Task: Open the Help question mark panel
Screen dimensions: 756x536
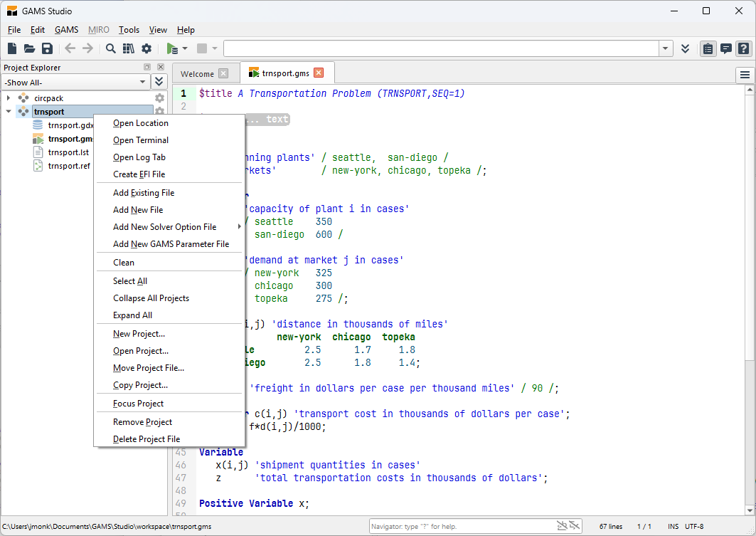Action: [x=743, y=48]
